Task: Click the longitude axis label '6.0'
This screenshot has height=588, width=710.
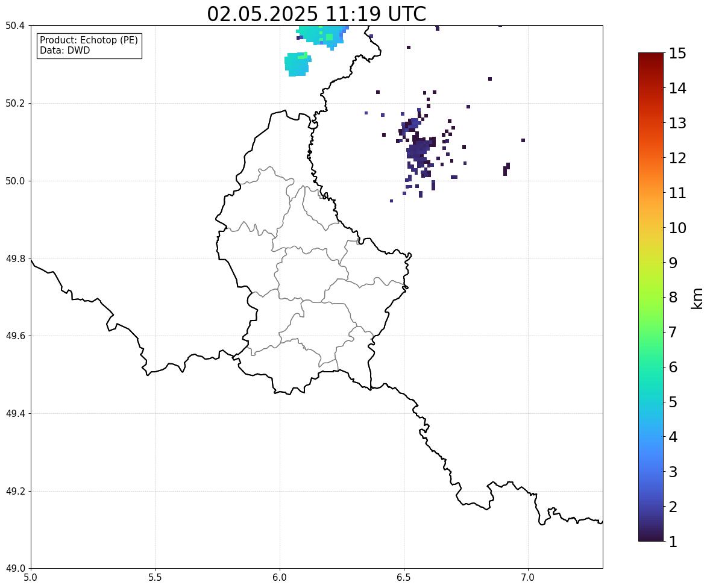Action: [x=280, y=578]
